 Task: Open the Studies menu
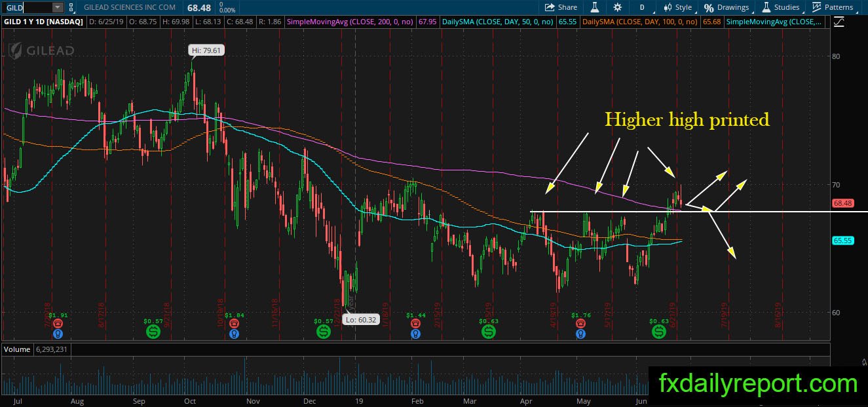780,7
